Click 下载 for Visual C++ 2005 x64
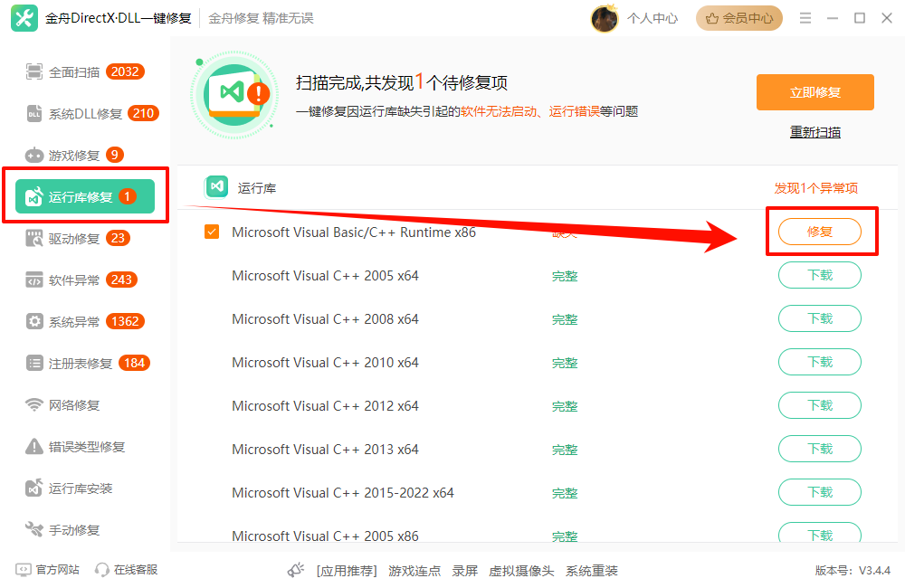 pos(820,275)
